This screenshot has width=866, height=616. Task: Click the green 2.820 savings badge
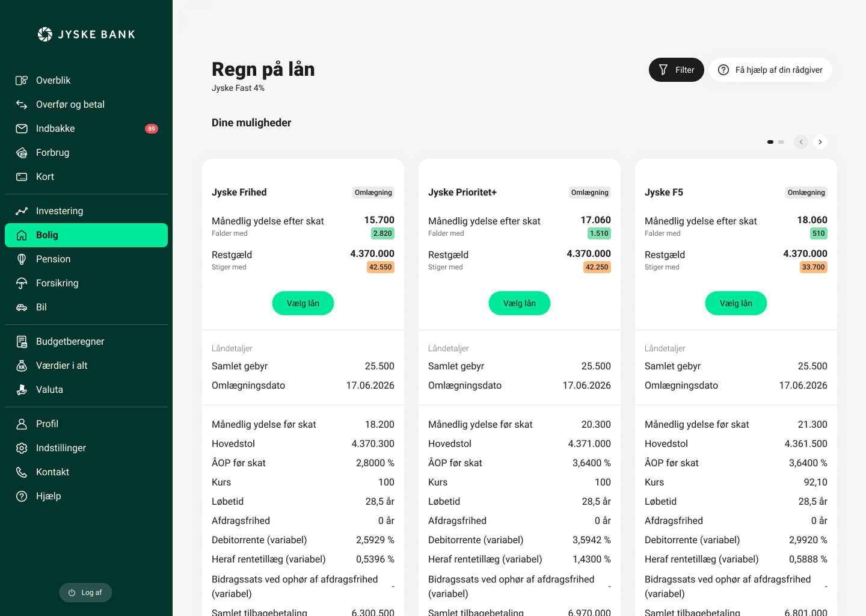pyautogui.click(x=382, y=233)
